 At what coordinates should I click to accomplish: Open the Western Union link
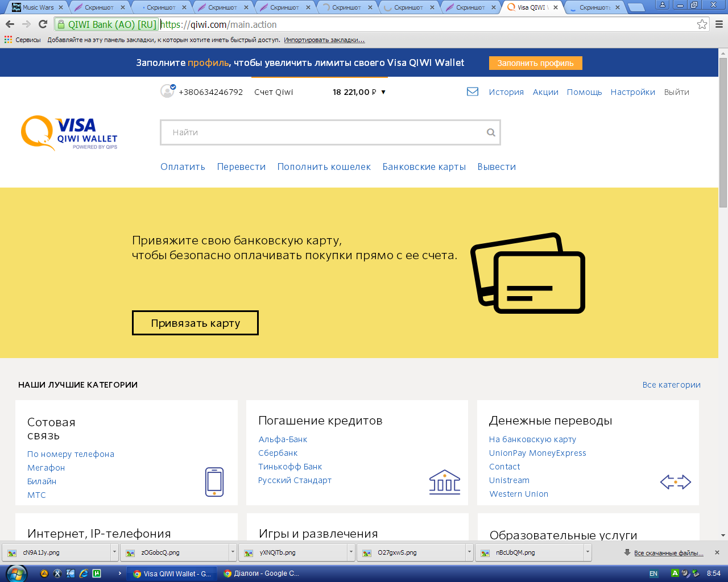pyautogui.click(x=519, y=494)
